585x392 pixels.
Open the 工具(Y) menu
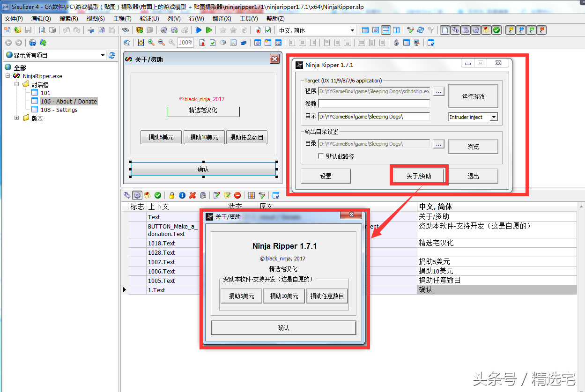249,18
